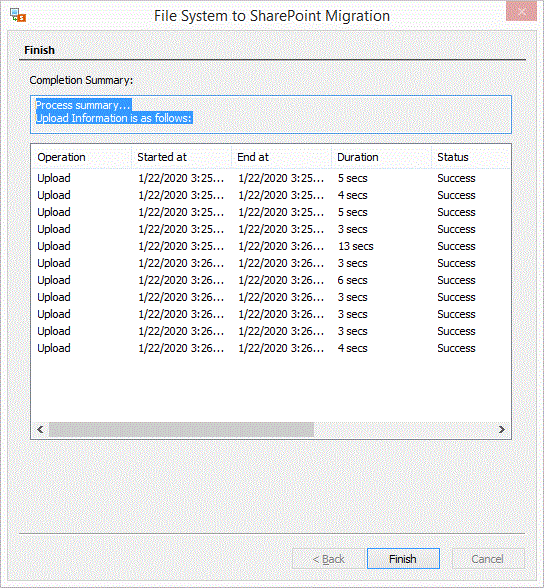Viewport: 544px width, 588px height.
Task: Click the 6 secs duration cell
Action: point(352,280)
